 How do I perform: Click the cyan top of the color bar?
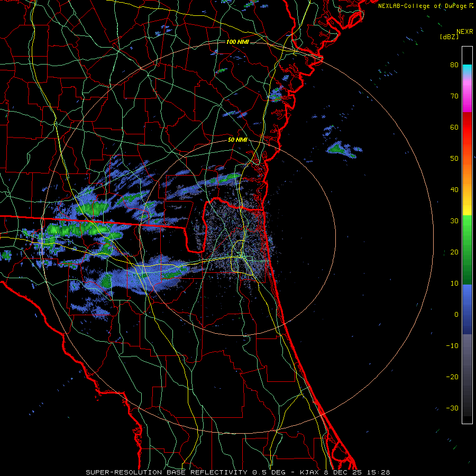(467, 69)
